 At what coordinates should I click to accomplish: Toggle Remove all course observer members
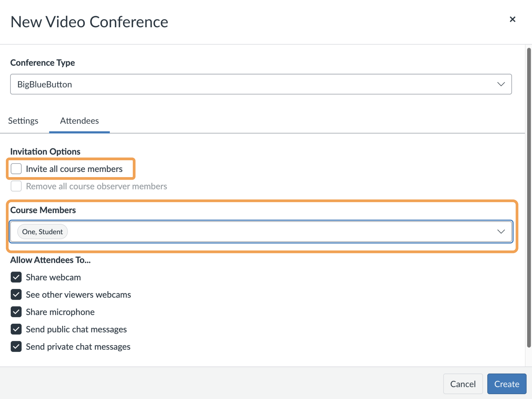(16, 186)
